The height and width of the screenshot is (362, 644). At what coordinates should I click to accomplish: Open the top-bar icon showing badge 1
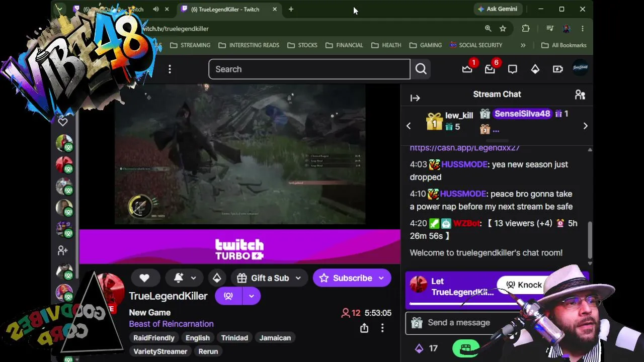pyautogui.click(x=467, y=69)
